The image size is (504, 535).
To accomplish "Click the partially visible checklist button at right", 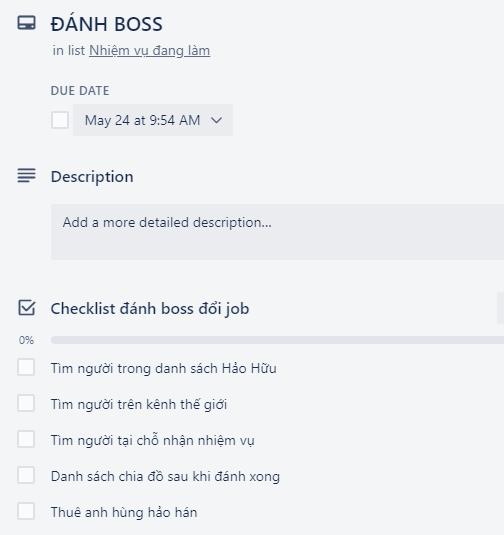I will coord(501,308).
